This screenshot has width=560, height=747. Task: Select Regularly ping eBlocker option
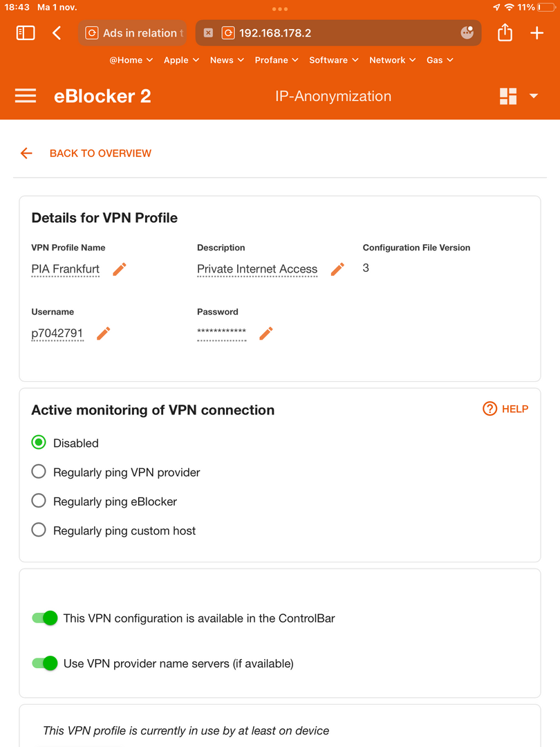[x=104, y=501]
